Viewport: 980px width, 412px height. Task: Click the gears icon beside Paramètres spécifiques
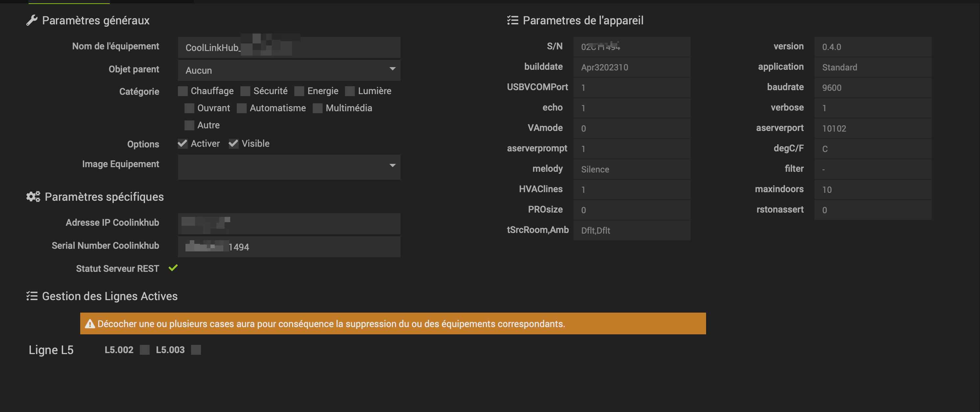pos(33,196)
